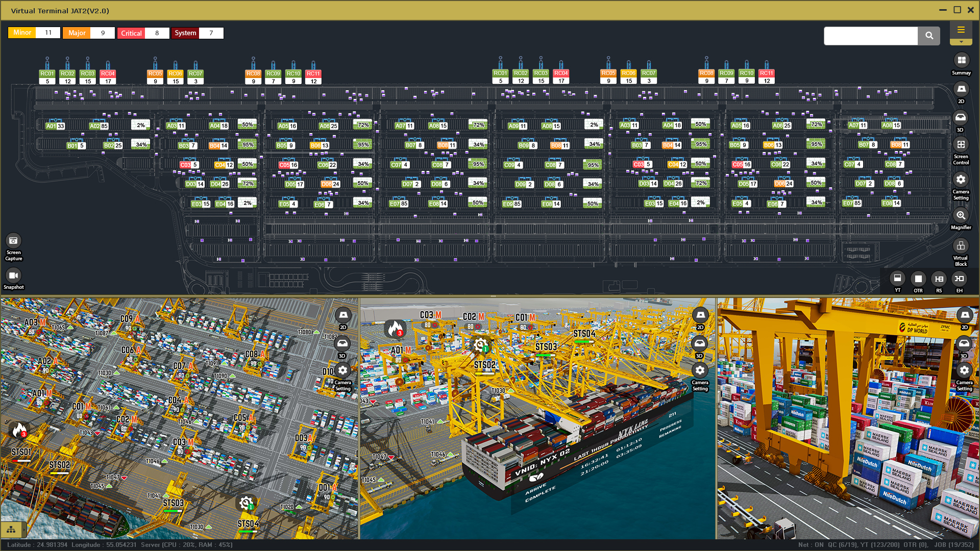Toggle OTR truck display
The width and height of the screenshot is (980, 551).
pyautogui.click(x=918, y=279)
